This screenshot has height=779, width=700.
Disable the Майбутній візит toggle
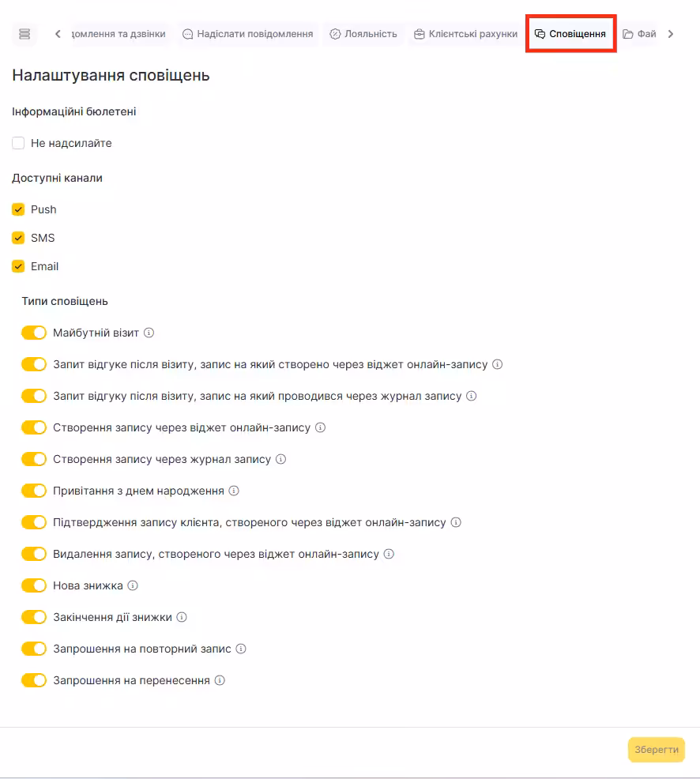(34, 333)
